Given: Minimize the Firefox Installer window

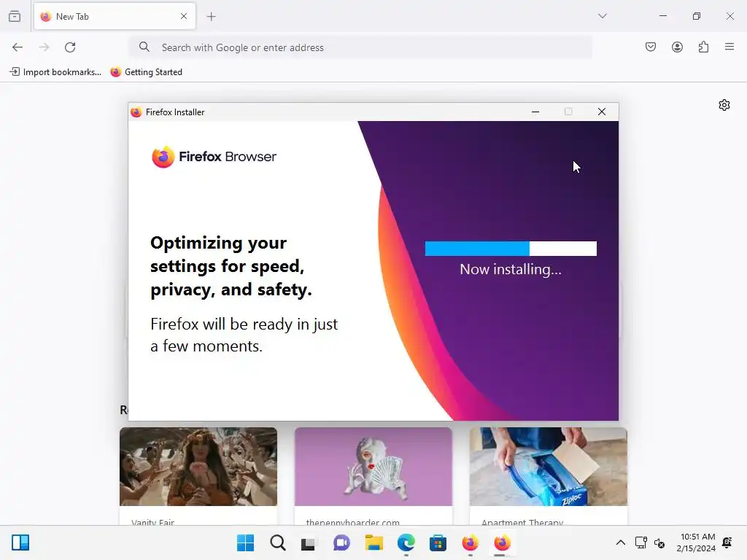Looking at the screenshot, I should (x=535, y=112).
